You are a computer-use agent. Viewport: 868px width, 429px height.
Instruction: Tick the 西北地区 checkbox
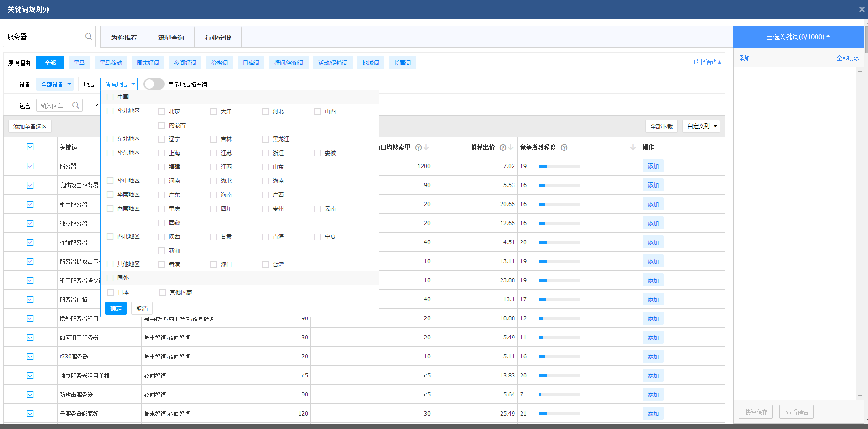110,236
